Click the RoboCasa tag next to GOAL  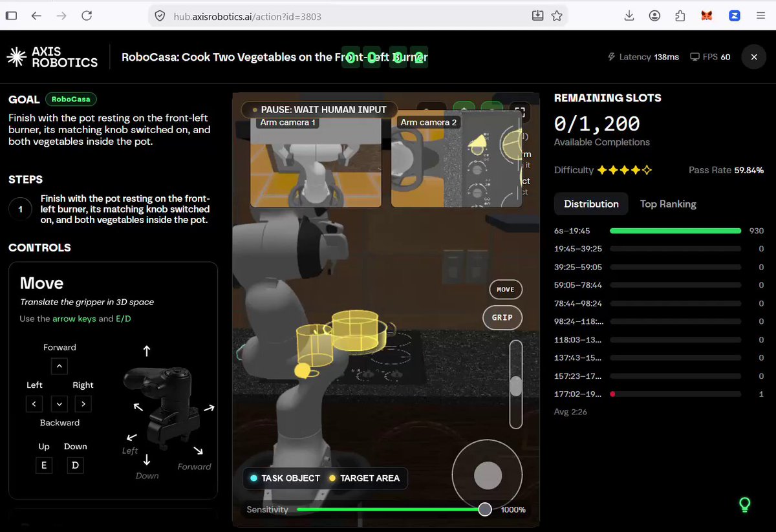71,100
